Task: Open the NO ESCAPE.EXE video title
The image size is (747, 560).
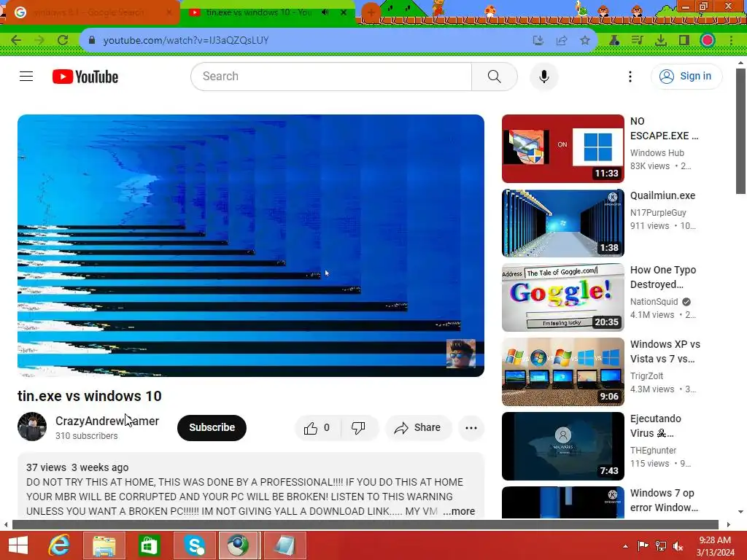Action: coord(664,128)
